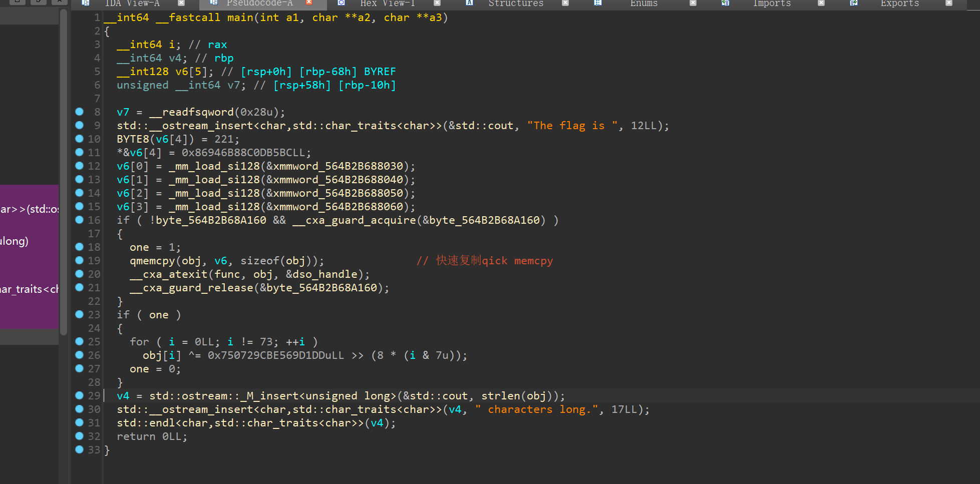Image resolution: width=980 pixels, height=484 pixels.
Task: Click xmmword_564B2B688030 reference on line 12
Action: 338,166
